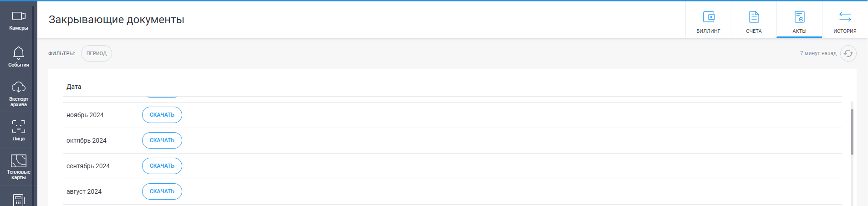The height and width of the screenshot is (206, 868).
Task: Open the События bell icon
Action: pos(19,57)
